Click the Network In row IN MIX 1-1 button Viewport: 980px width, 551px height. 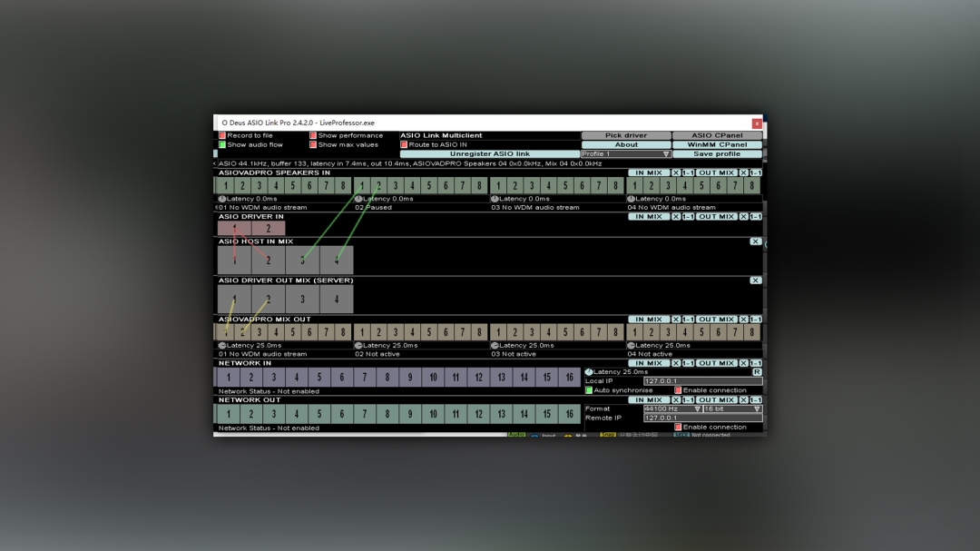coord(688,363)
